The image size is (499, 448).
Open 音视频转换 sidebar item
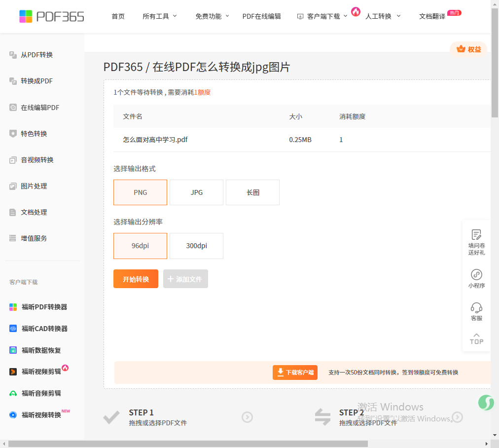coord(37,160)
